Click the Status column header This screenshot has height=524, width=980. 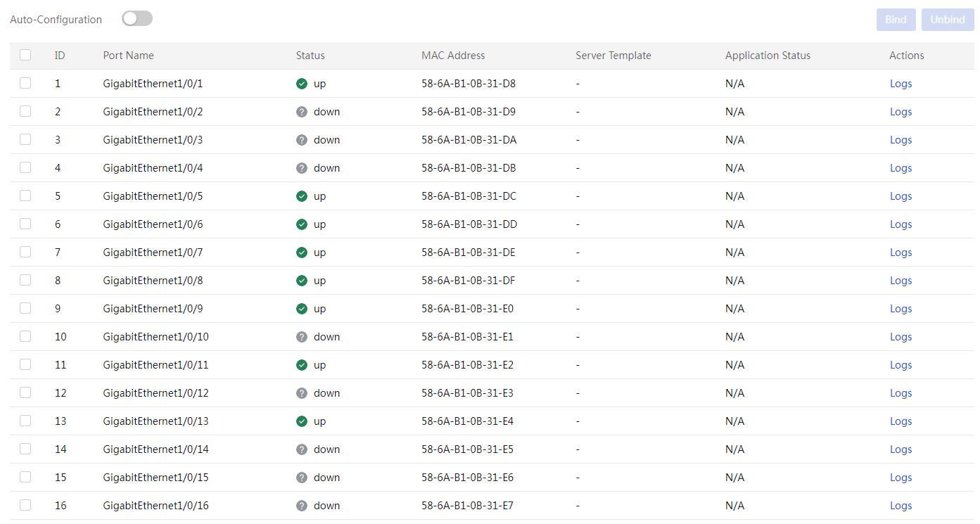[310, 56]
